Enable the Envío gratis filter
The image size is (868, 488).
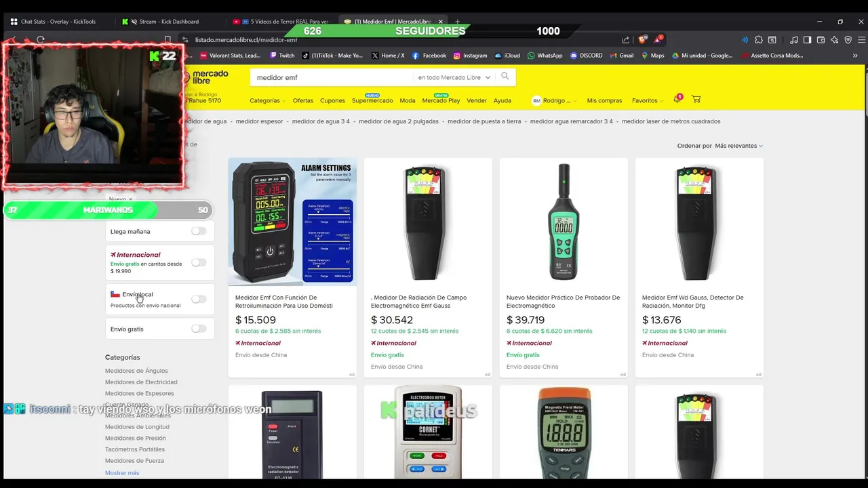(198, 329)
